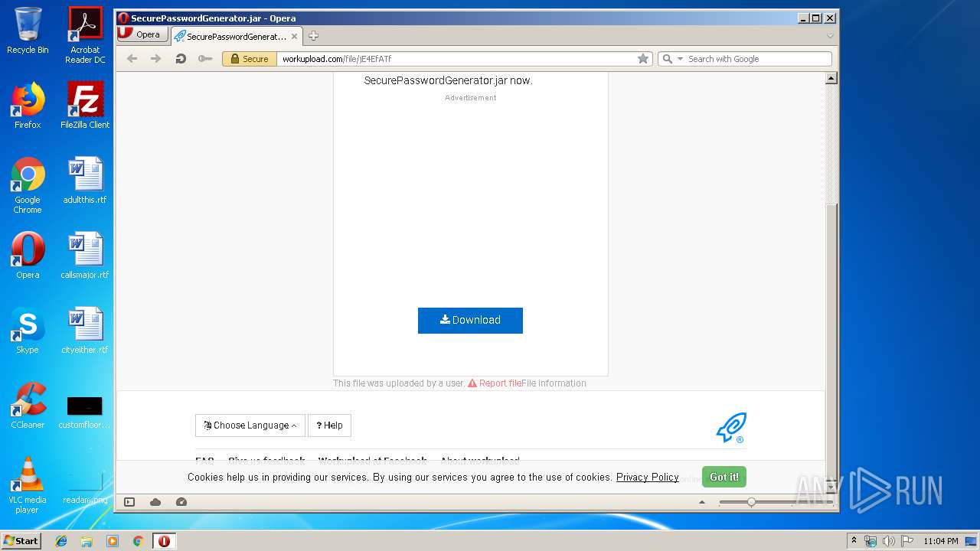Click the blue Download button
This screenshot has width=980, height=551.
click(x=470, y=321)
